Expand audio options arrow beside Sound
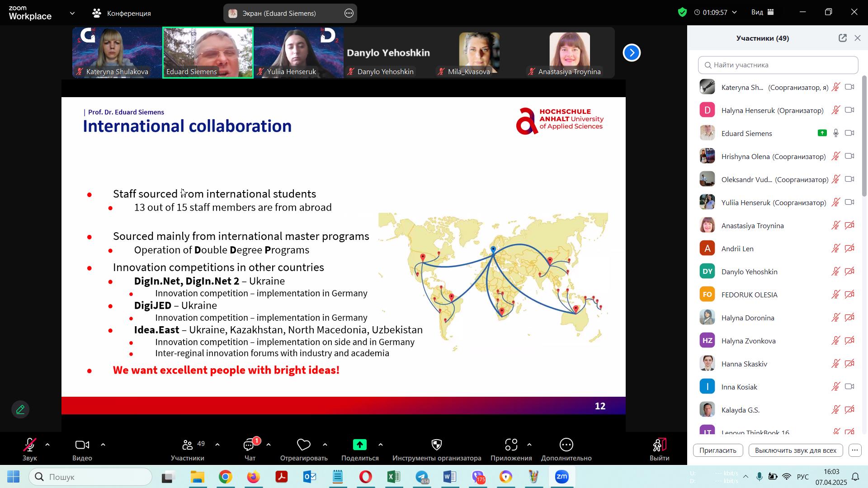This screenshot has height=488, width=868. 47,445
